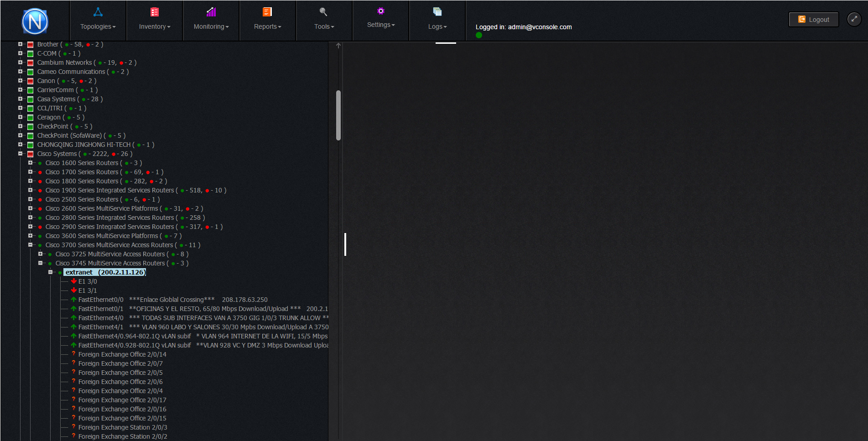Click unknown status icon for Foreign Exchange Station 2/0/3
Viewport: 868px width, 441px height.
click(x=73, y=427)
